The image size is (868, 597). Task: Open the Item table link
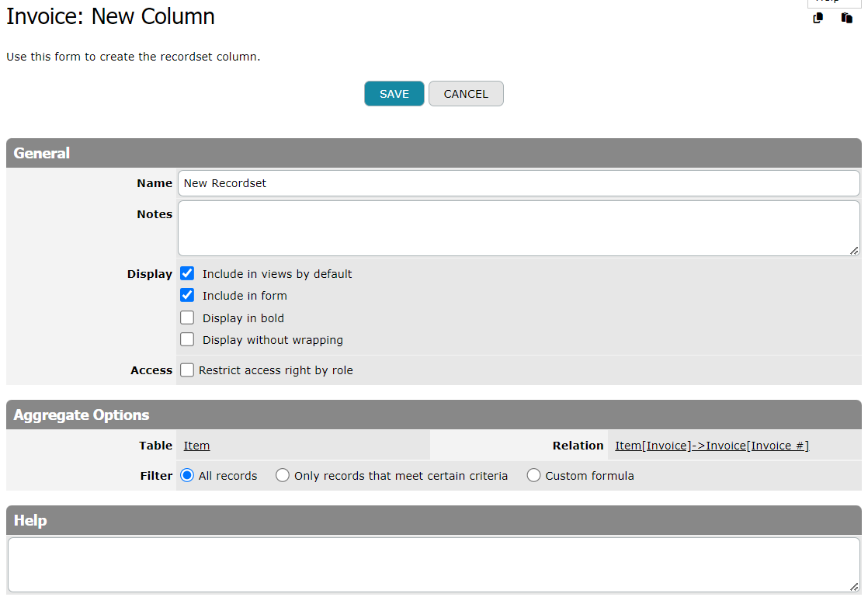pyautogui.click(x=196, y=446)
